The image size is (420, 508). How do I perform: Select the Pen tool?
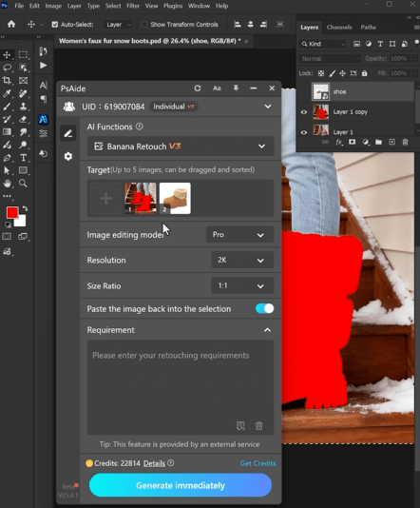pyautogui.click(x=7, y=158)
